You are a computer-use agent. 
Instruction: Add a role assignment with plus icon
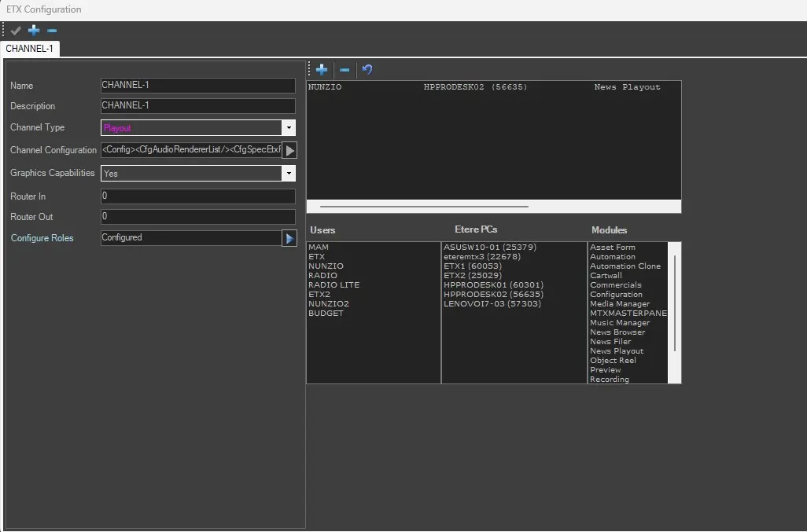point(322,70)
